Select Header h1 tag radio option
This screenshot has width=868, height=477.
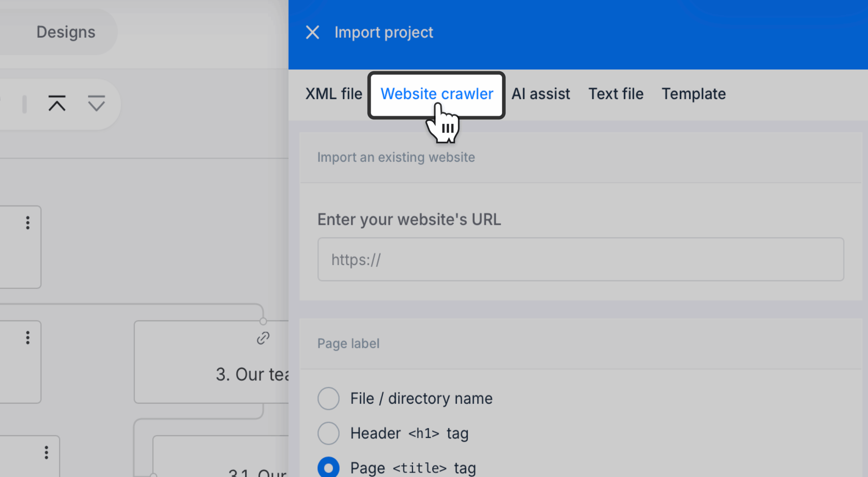(328, 433)
